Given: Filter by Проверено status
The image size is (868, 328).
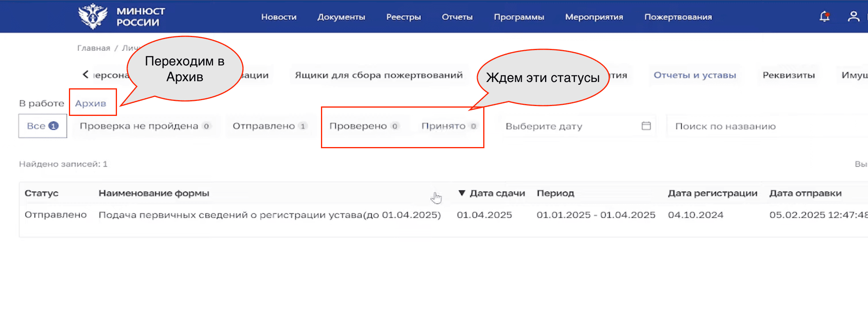Looking at the screenshot, I should click(x=364, y=126).
